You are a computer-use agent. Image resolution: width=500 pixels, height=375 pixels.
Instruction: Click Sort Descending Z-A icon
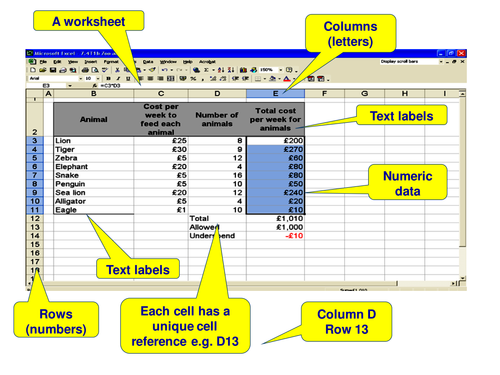click(x=231, y=70)
